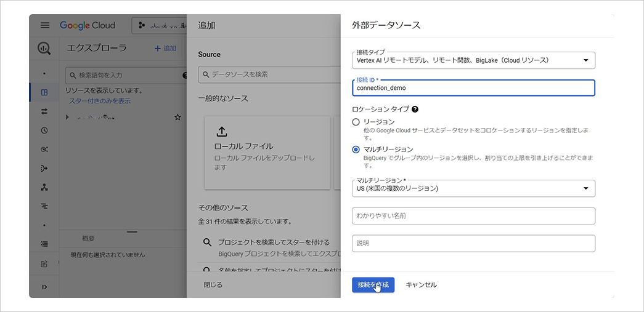The image size is (644, 312).
Task: Open プロジェクトを検索してスターを付ける source
Action: tap(269, 249)
